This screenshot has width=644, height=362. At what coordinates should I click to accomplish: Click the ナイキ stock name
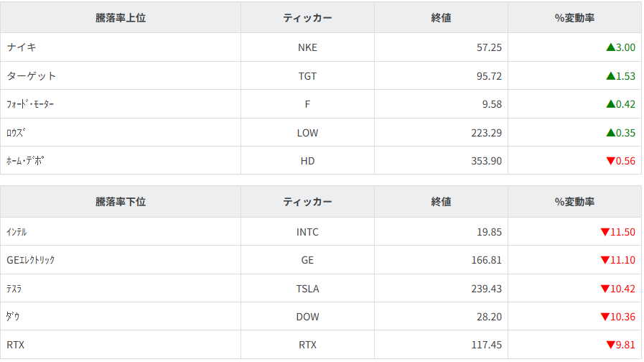pyautogui.click(x=22, y=47)
